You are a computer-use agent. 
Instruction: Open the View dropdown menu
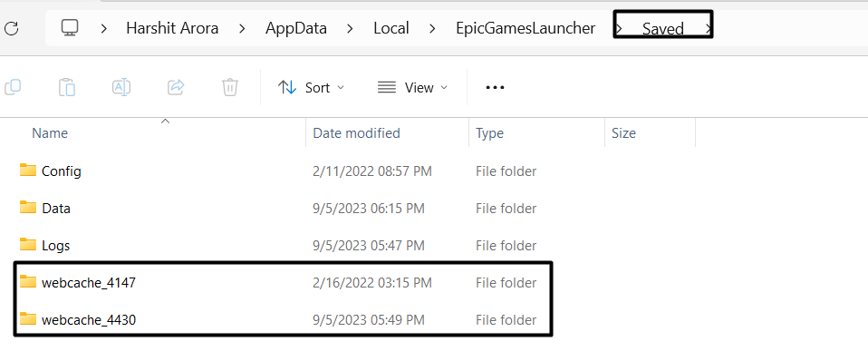click(x=412, y=88)
